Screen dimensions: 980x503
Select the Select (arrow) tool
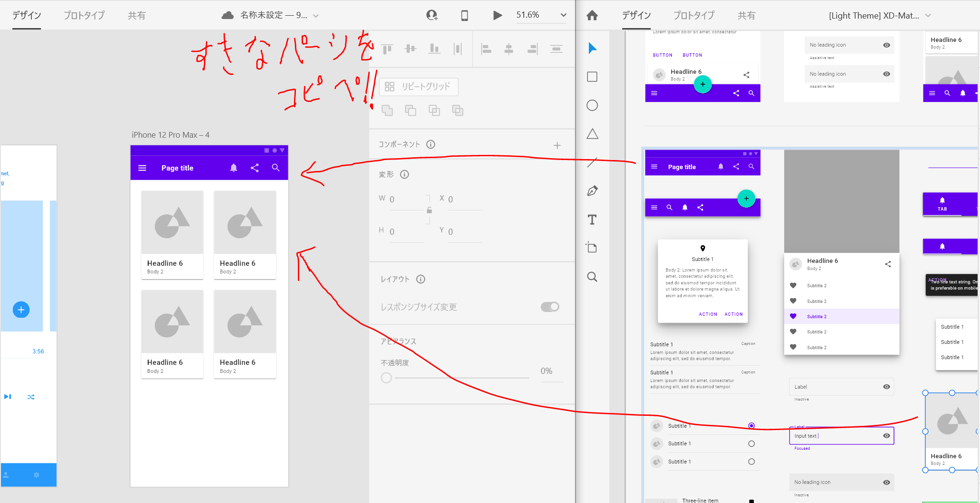(x=592, y=48)
